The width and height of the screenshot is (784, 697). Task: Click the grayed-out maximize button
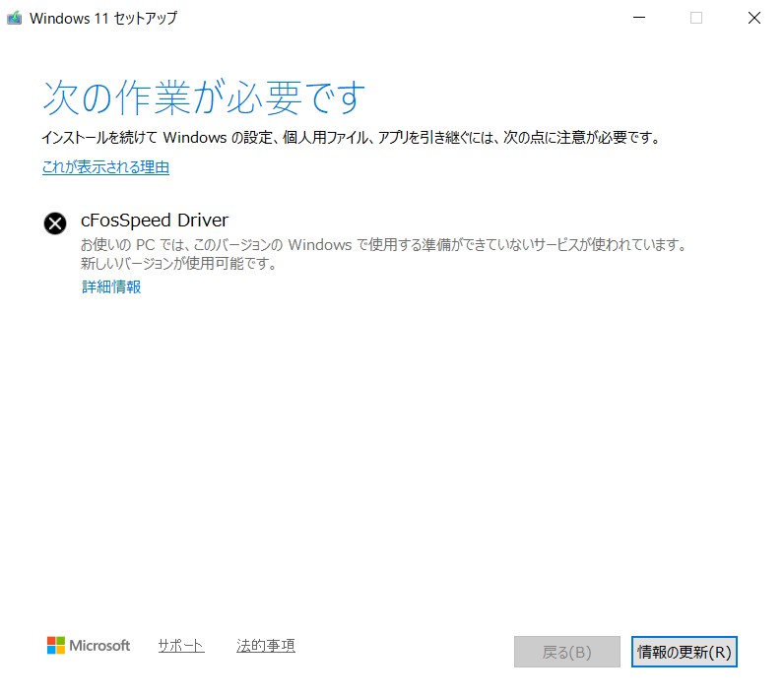click(696, 18)
